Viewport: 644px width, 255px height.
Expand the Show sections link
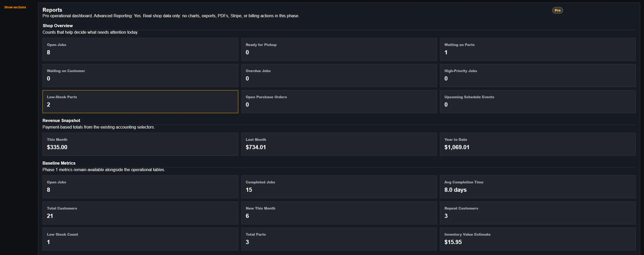pos(15,7)
